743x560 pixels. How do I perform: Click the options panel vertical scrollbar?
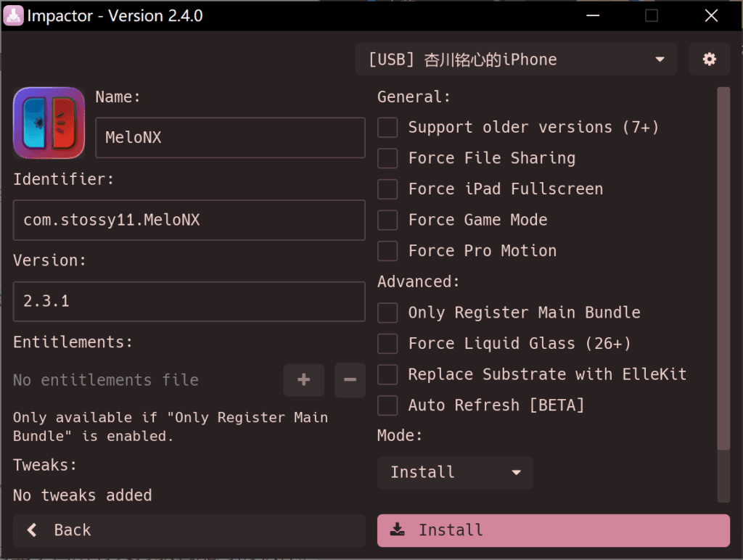(x=723, y=268)
